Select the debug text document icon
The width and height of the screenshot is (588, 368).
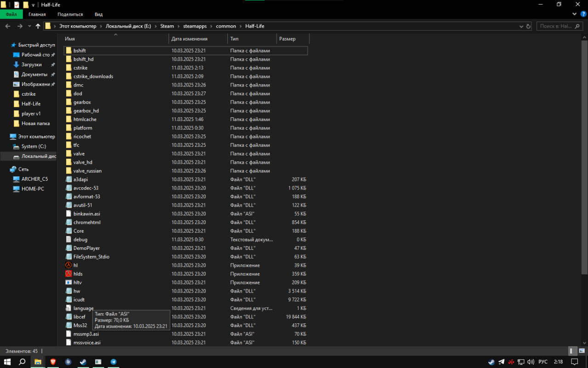click(68, 240)
